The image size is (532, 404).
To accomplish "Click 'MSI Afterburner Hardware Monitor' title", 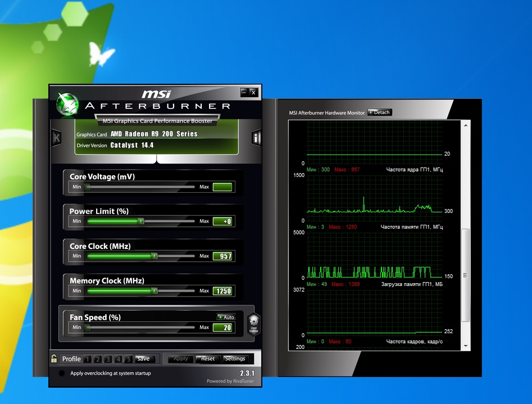I will [327, 113].
